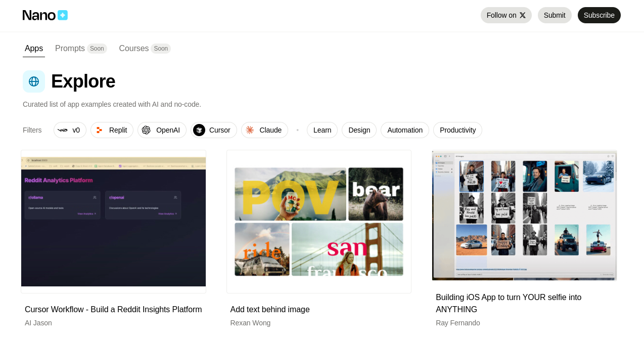Click the OpenAI logo icon filter
The height and width of the screenshot is (337, 644).
pos(146,130)
